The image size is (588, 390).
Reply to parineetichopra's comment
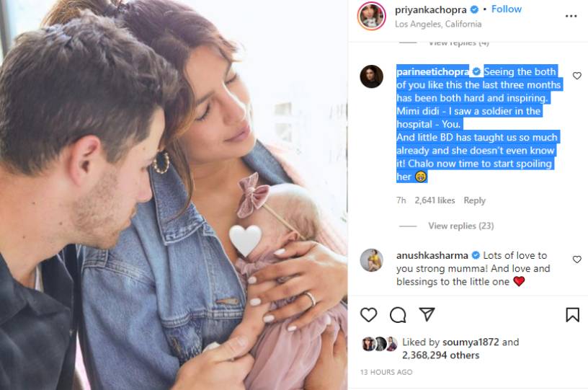point(474,200)
